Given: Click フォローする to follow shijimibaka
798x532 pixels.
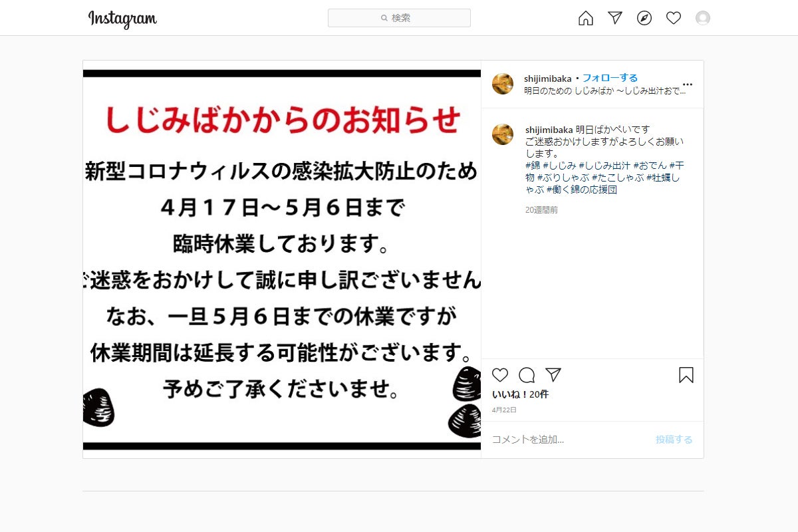Looking at the screenshot, I should [610, 78].
